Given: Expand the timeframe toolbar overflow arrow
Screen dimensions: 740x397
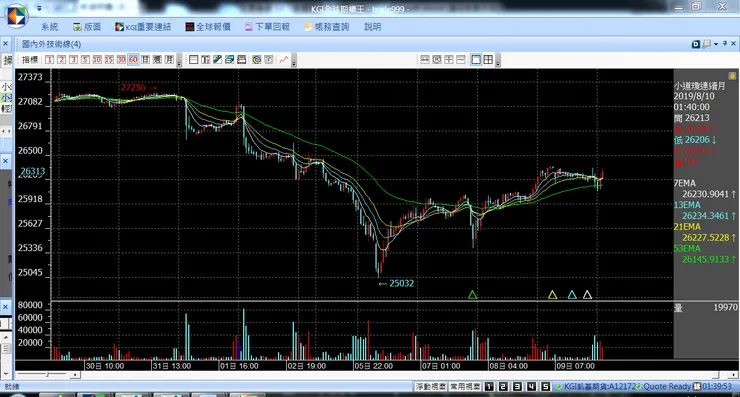Looking at the screenshot, I should click(x=179, y=60).
